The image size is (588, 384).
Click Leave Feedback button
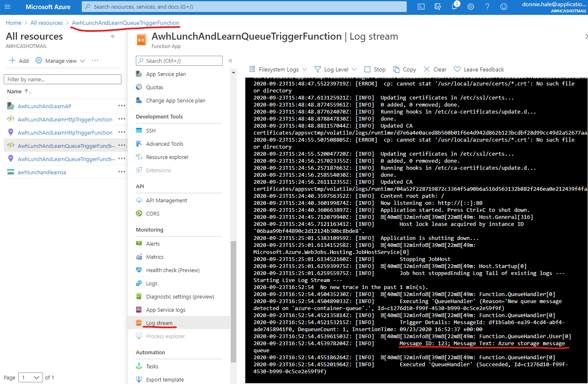pos(479,69)
